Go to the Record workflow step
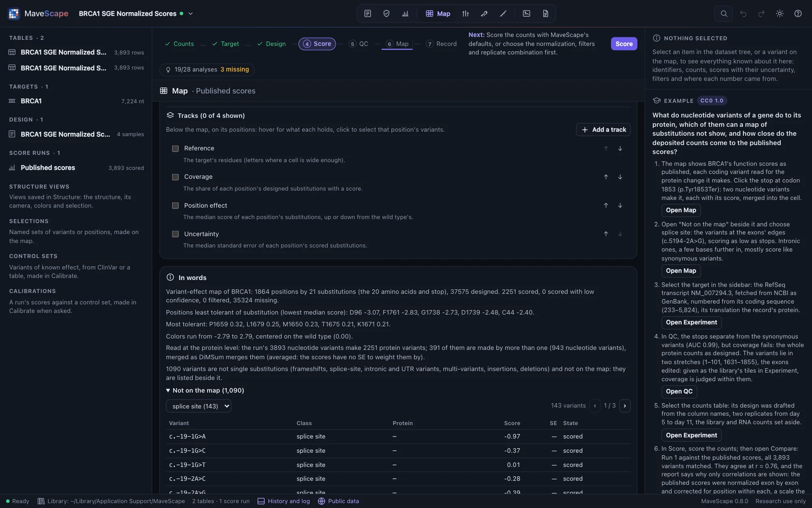This screenshot has height=508, width=812. pyautogui.click(x=441, y=43)
